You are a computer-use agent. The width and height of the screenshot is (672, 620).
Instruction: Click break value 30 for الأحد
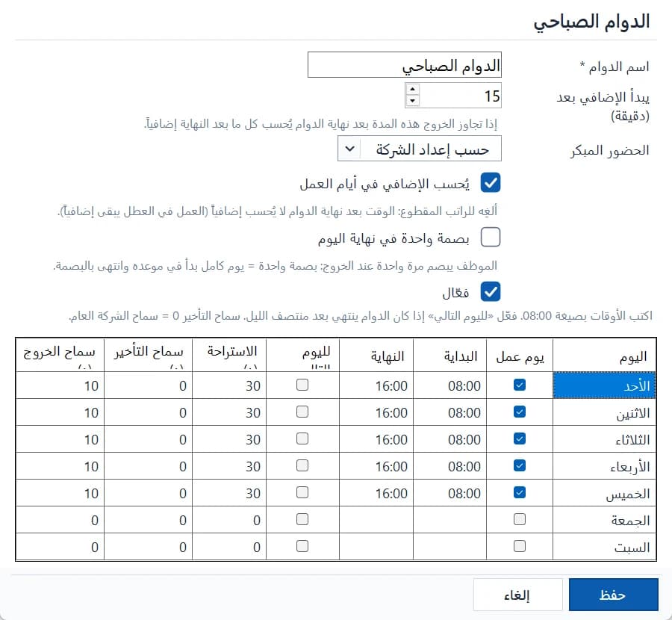tap(229, 385)
